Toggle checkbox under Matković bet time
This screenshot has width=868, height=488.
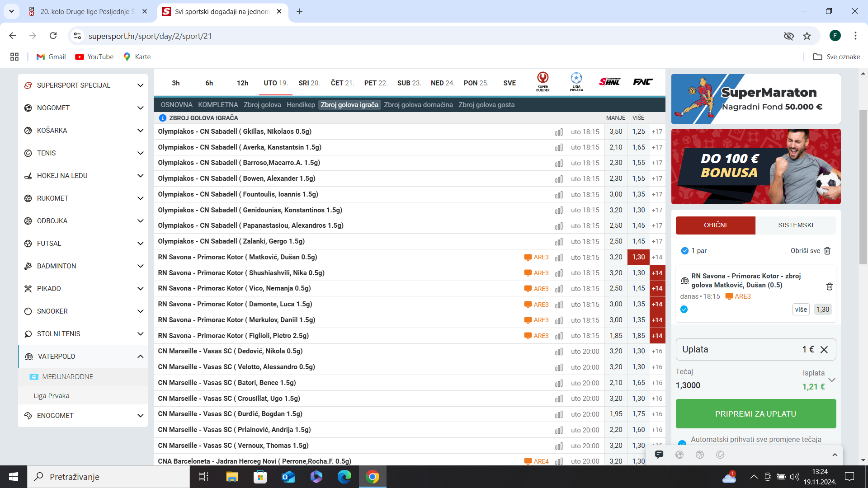click(684, 310)
